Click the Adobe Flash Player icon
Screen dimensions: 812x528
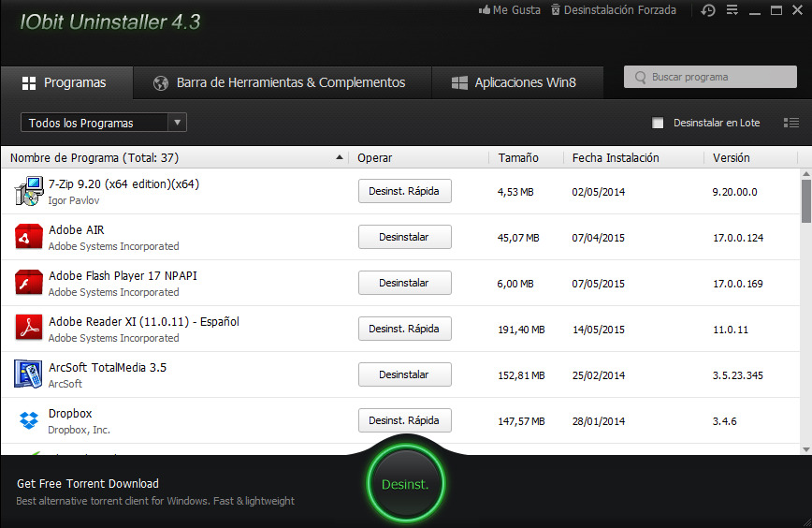[x=29, y=283]
